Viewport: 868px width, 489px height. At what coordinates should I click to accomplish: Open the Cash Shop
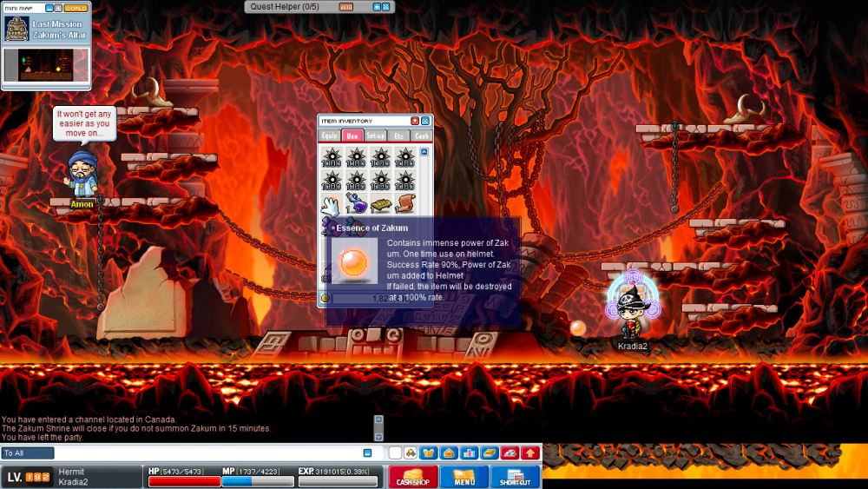pyautogui.click(x=411, y=477)
